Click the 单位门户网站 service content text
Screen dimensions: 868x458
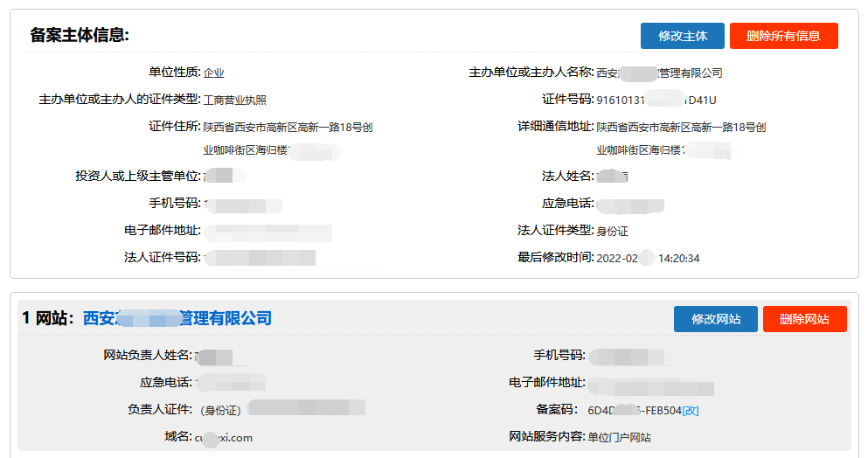(x=619, y=438)
